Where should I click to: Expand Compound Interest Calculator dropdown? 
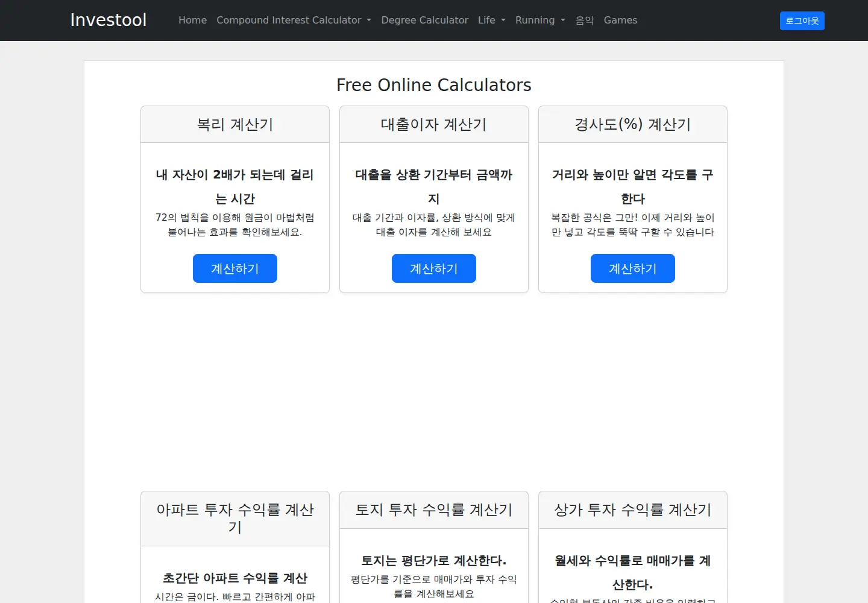[x=294, y=20]
